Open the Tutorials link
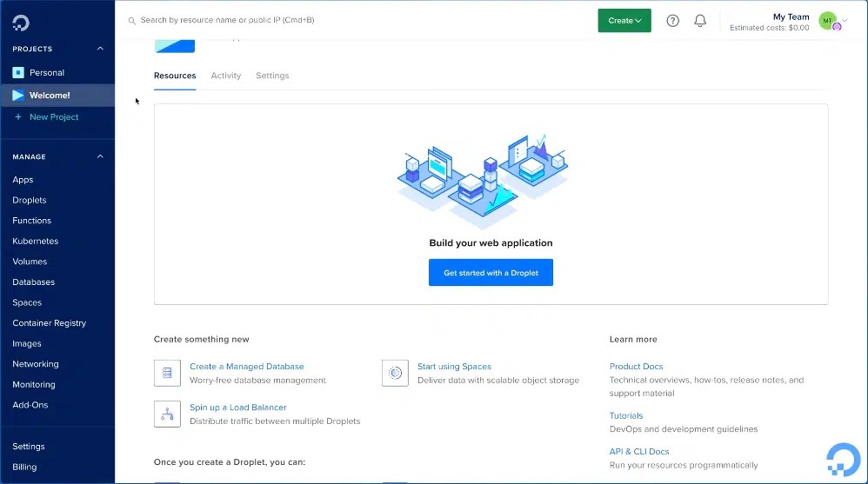868x484 pixels. click(626, 415)
